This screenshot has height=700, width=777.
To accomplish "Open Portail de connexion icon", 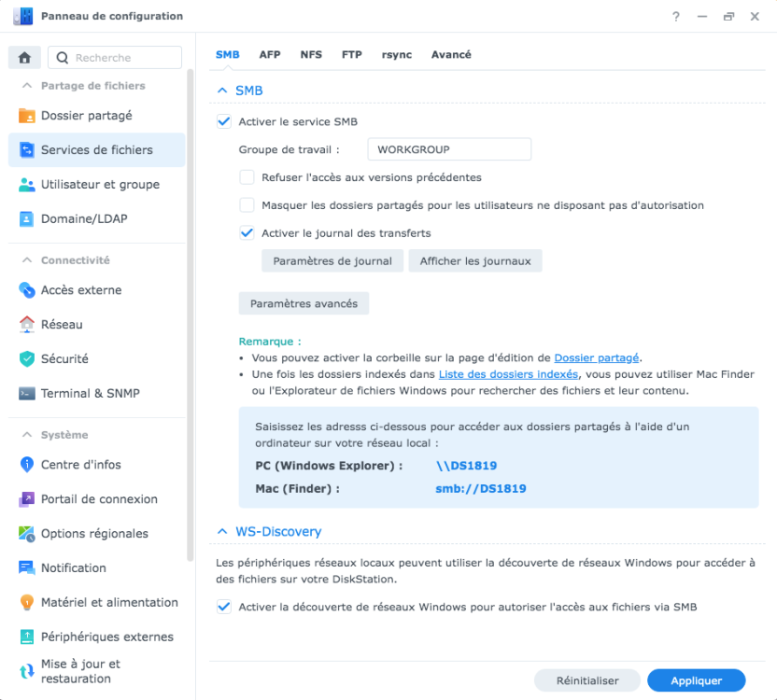I will [27, 499].
